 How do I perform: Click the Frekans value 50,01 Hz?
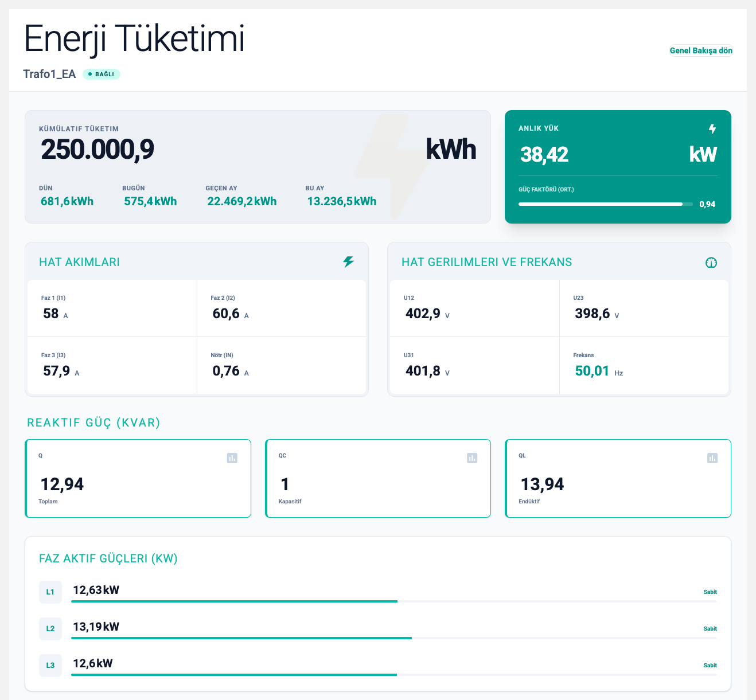[x=599, y=371]
